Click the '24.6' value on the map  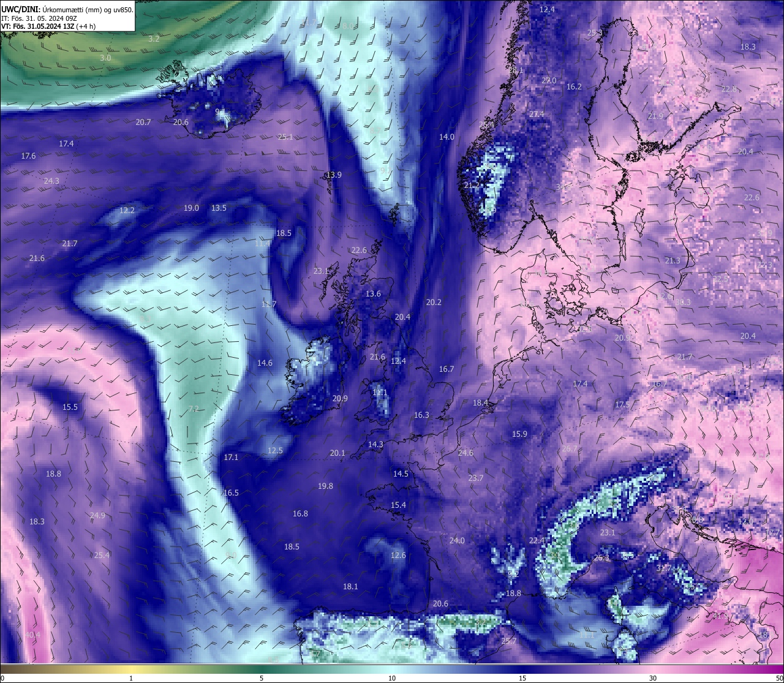(466, 453)
